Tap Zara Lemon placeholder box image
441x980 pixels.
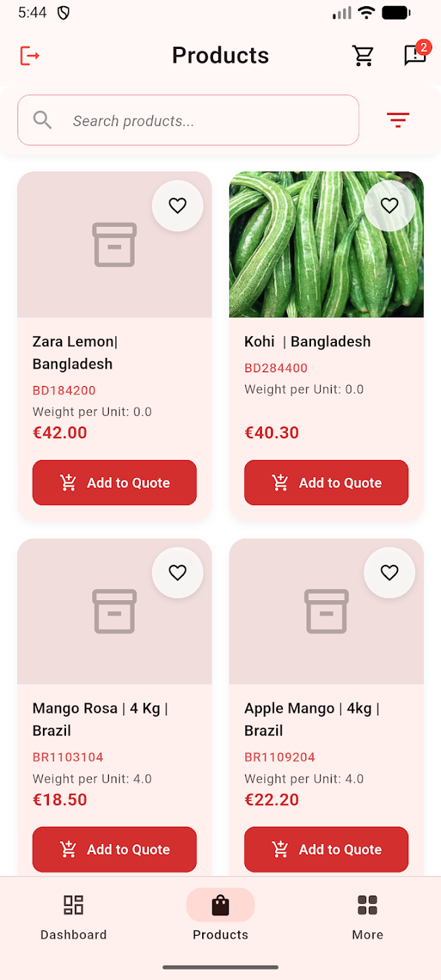tap(114, 245)
